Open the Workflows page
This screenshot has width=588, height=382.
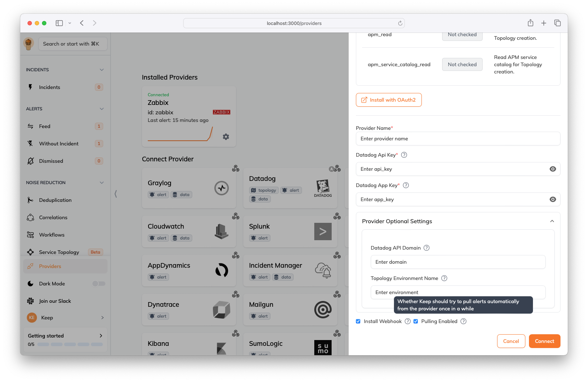pos(65,235)
